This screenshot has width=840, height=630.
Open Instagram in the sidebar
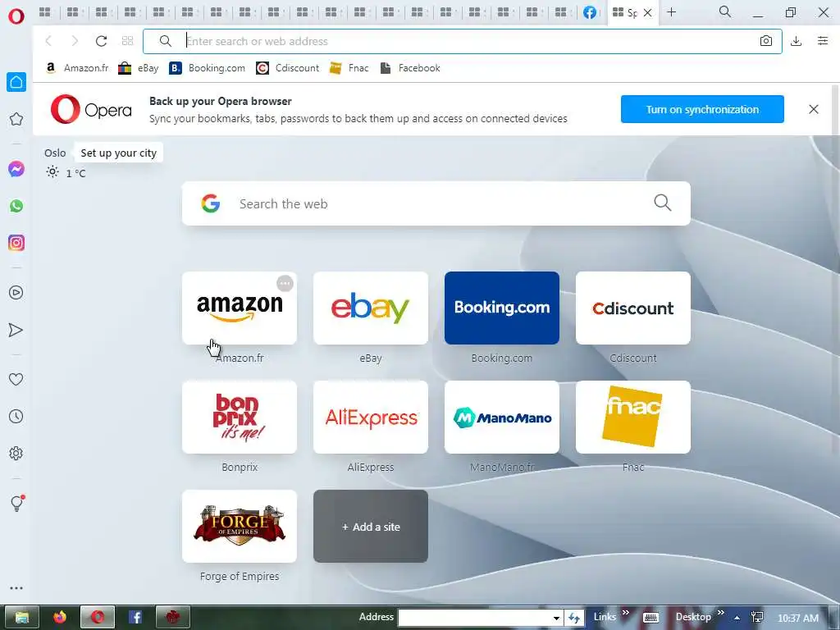point(16,243)
